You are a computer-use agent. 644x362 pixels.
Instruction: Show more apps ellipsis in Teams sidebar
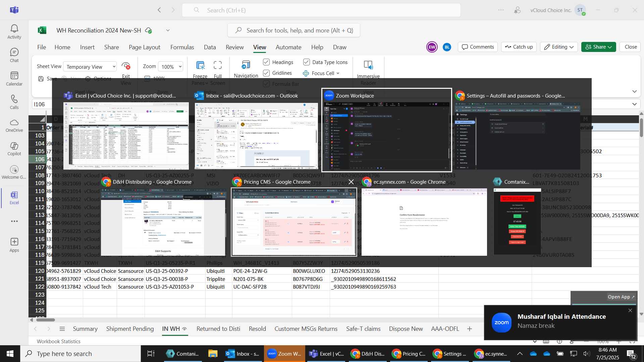click(x=14, y=221)
